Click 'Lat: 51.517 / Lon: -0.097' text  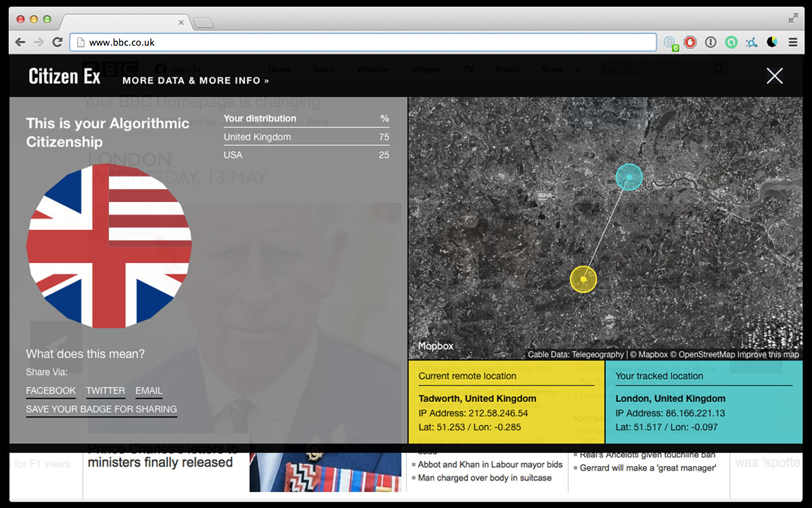[667, 427]
